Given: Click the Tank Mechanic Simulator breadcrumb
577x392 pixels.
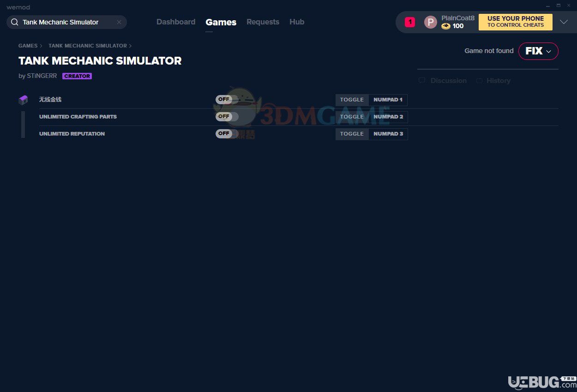Looking at the screenshot, I should click(88, 46).
